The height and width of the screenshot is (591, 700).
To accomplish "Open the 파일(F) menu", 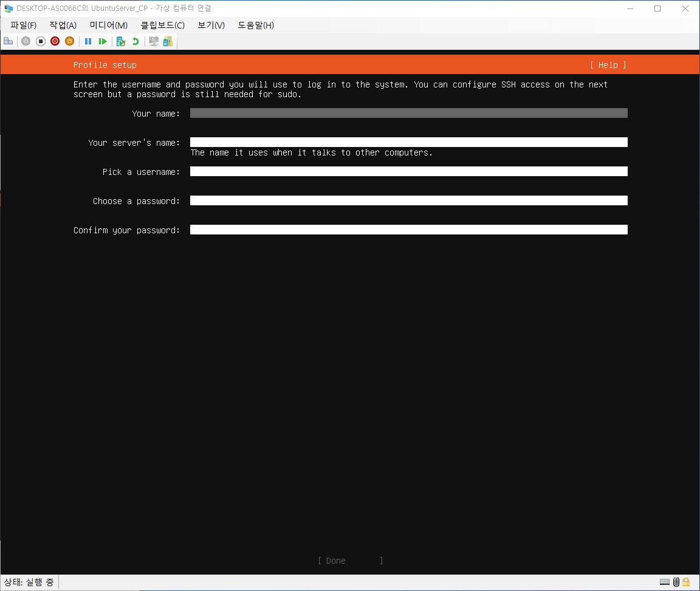I will click(23, 26).
